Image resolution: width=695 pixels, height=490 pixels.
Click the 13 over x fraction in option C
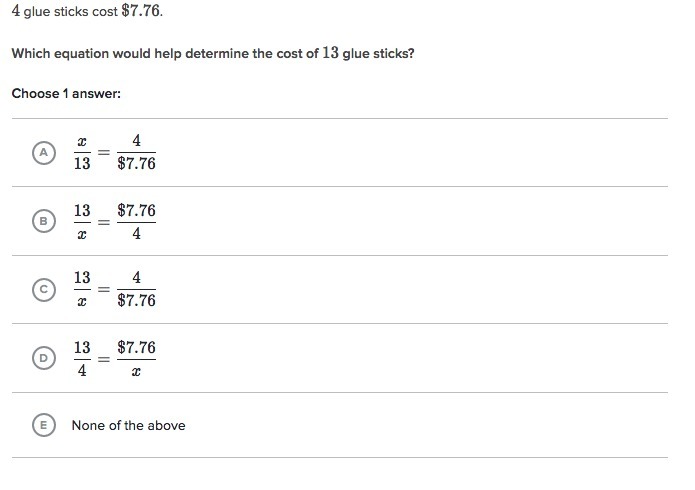[82, 290]
